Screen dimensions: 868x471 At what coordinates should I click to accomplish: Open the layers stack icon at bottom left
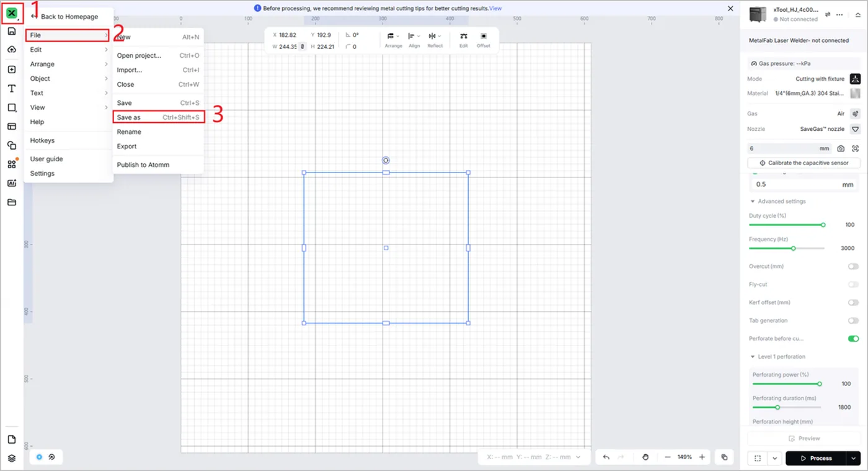point(11,459)
